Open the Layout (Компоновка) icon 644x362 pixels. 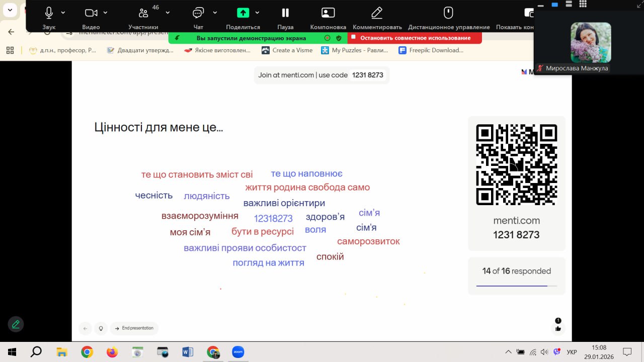click(328, 13)
